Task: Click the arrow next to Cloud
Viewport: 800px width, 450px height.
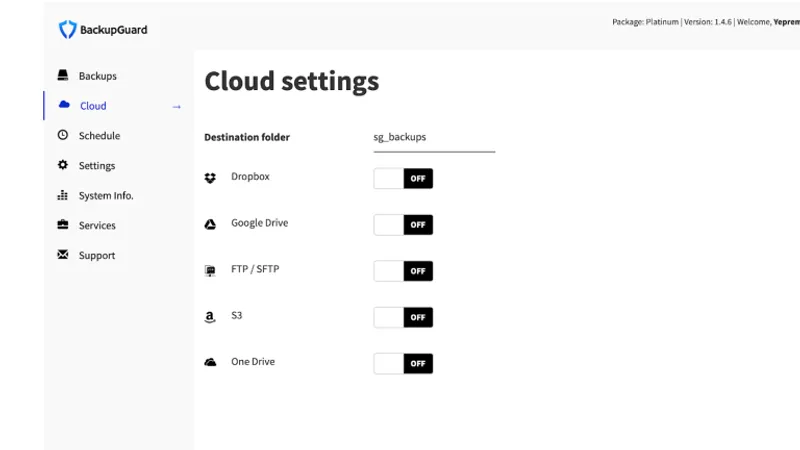Action: click(x=177, y=107)
